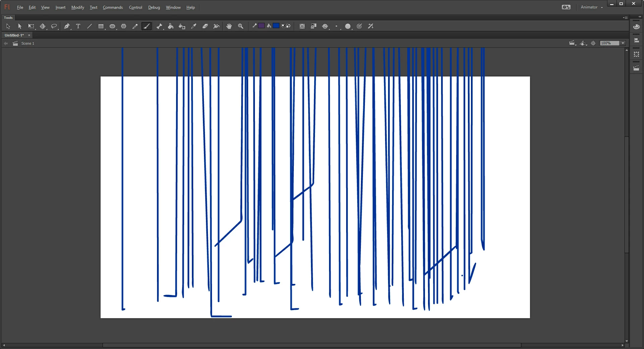Click the fill color bucket icon

pyautogui.click(x=269, y=26)
